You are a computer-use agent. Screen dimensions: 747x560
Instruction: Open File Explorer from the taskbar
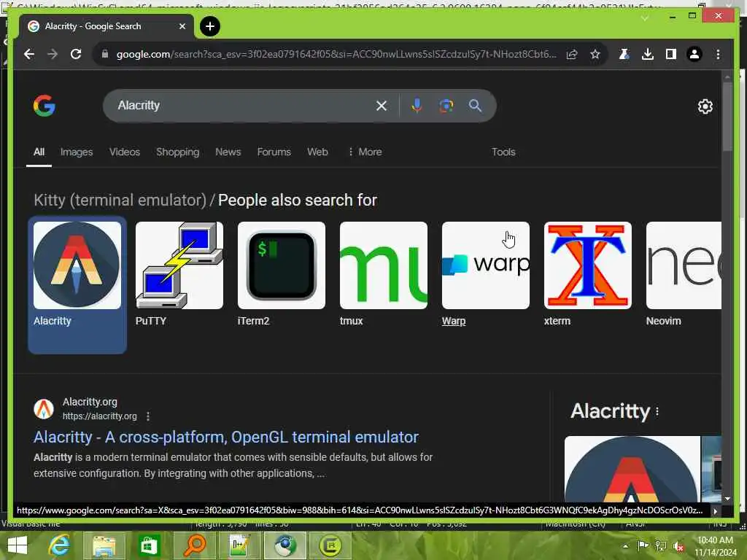(104, 545)
